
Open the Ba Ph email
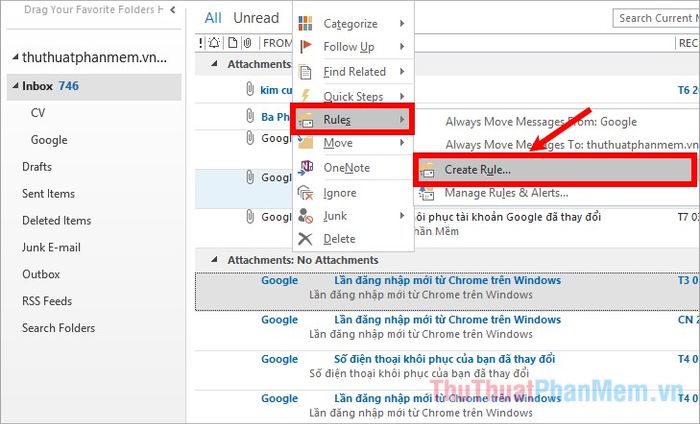[x=275, y=117]
